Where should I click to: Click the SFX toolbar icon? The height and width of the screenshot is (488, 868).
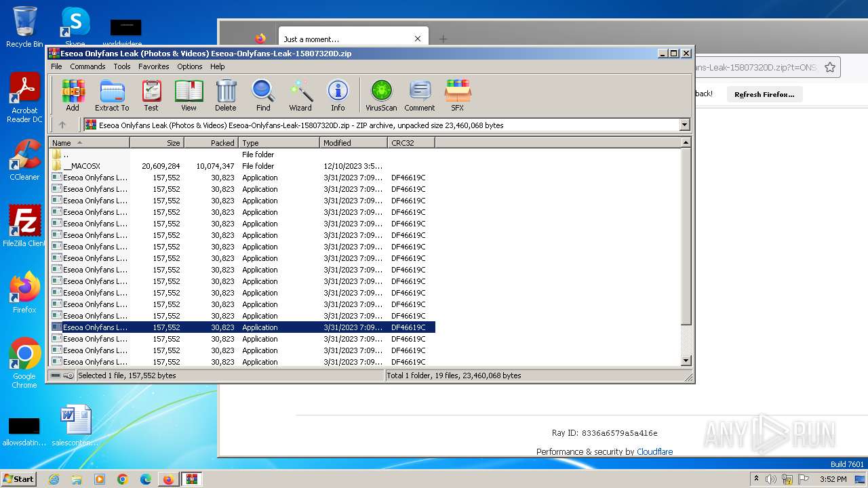tap(458, 95)
